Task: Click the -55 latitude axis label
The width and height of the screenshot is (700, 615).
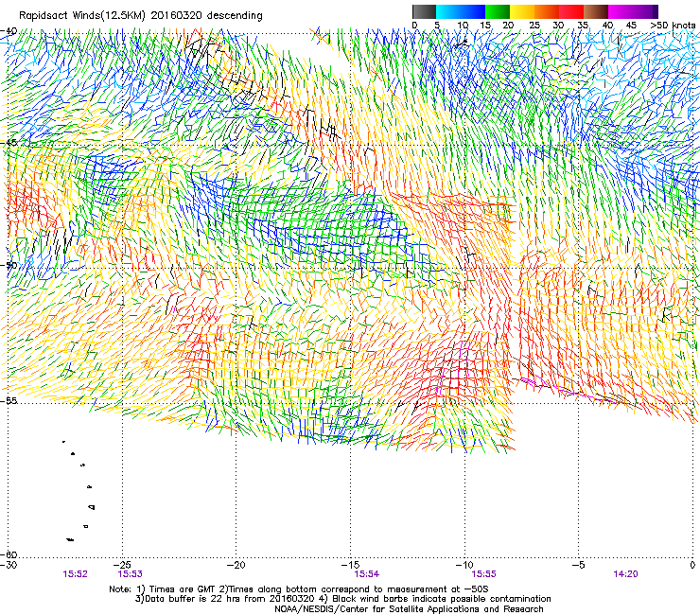Action: [9, 401]
